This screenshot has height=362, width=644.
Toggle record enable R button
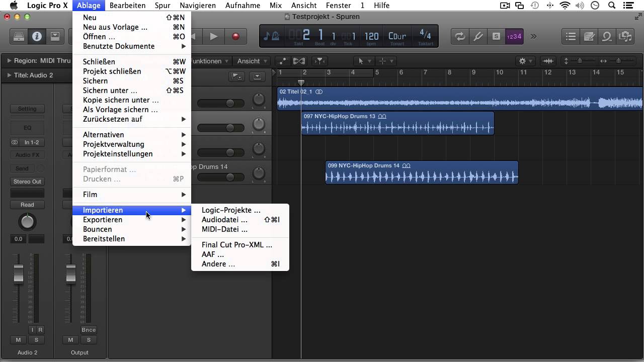(x=40, y=330)
